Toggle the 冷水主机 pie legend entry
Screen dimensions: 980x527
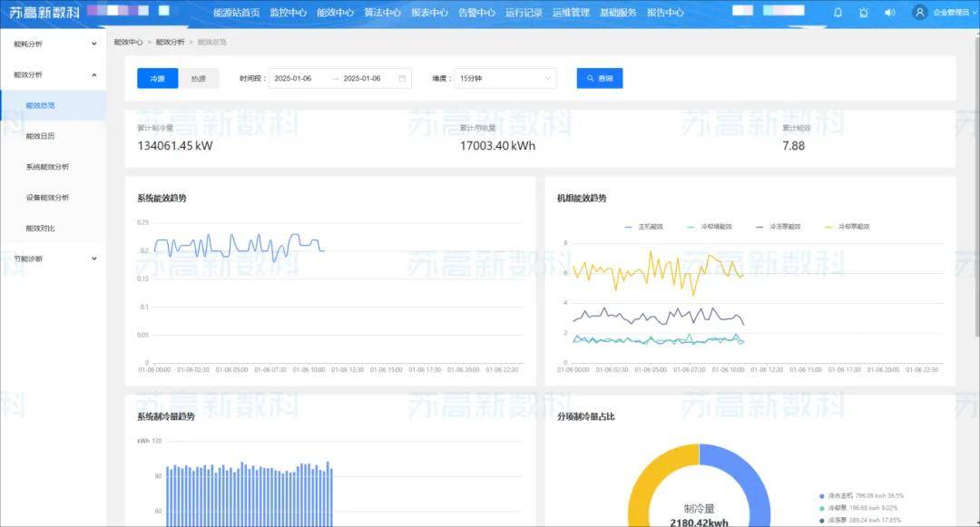click(x=861, y=496)
